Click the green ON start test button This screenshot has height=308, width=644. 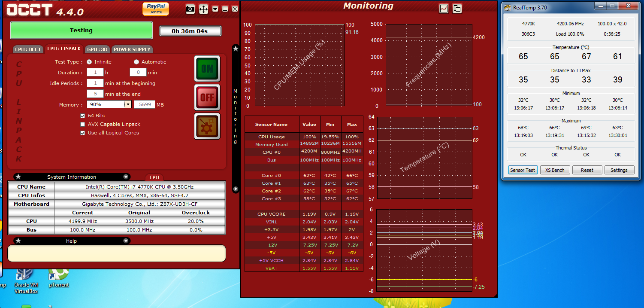click(207, 68)
